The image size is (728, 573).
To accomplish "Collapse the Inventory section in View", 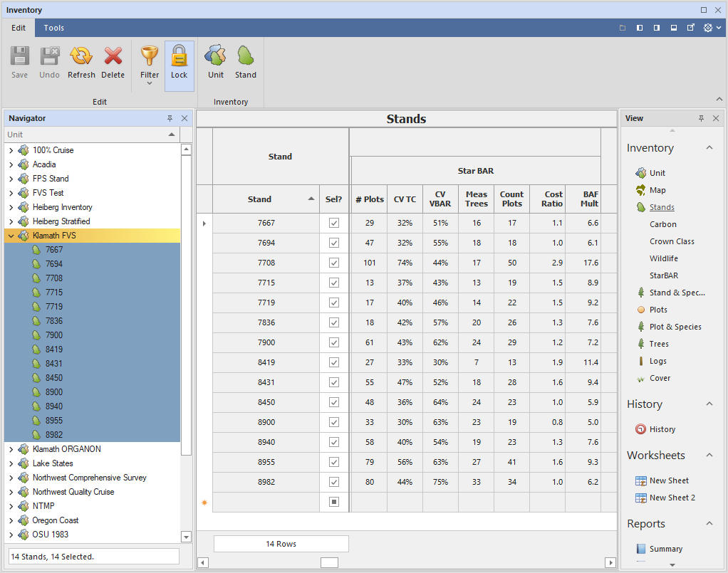I will pyautogui.click(x=709, y=148).
